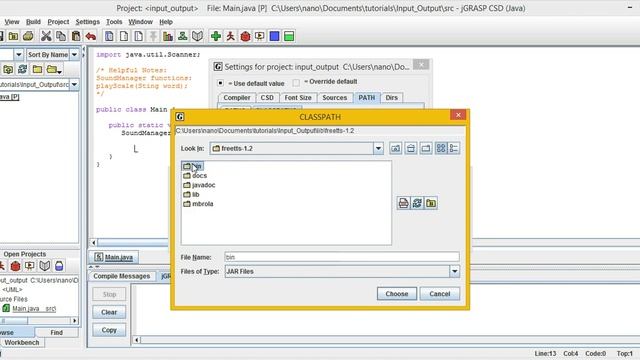Screen dimensions: 640x360
Task: Click the Generate CSD icon in toolbar
Action: 109,36
